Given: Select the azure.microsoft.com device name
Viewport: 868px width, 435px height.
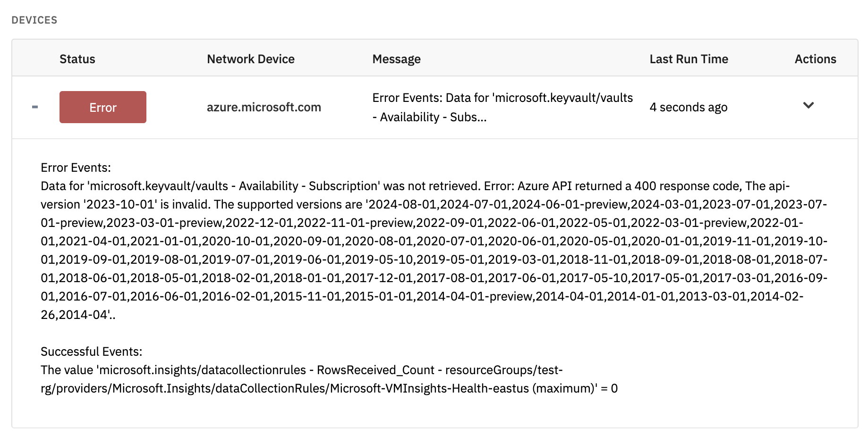Looking at the screenshot, I should click(264, 107).
